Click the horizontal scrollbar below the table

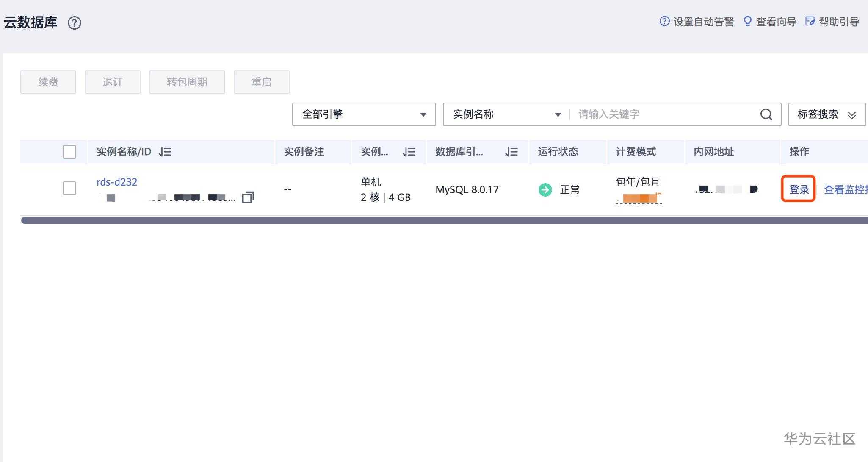pos(423,220)
